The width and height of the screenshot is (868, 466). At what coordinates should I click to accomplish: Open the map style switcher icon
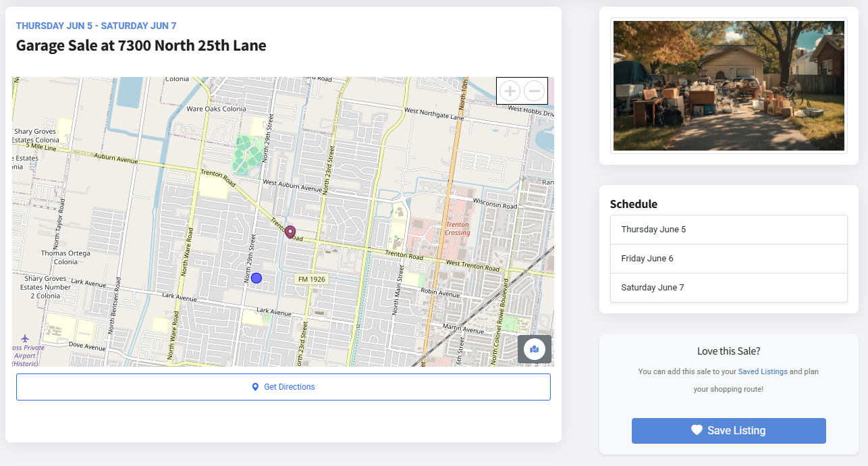click(534, 349)
